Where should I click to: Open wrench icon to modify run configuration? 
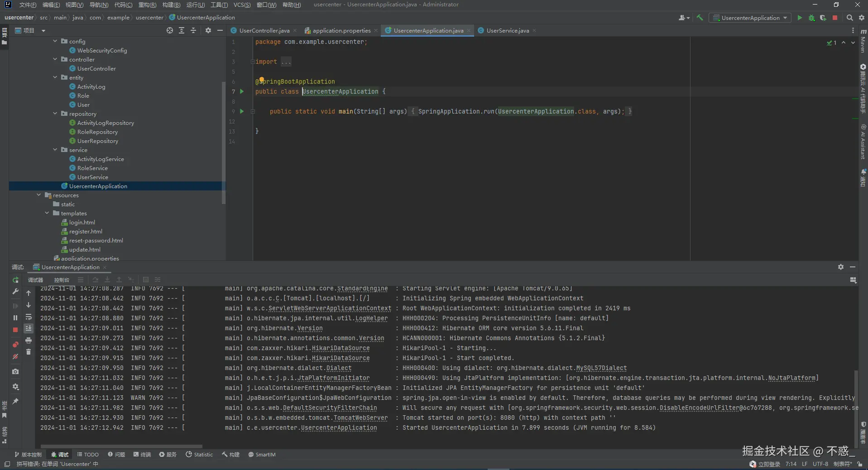click(x=15, y=292)
